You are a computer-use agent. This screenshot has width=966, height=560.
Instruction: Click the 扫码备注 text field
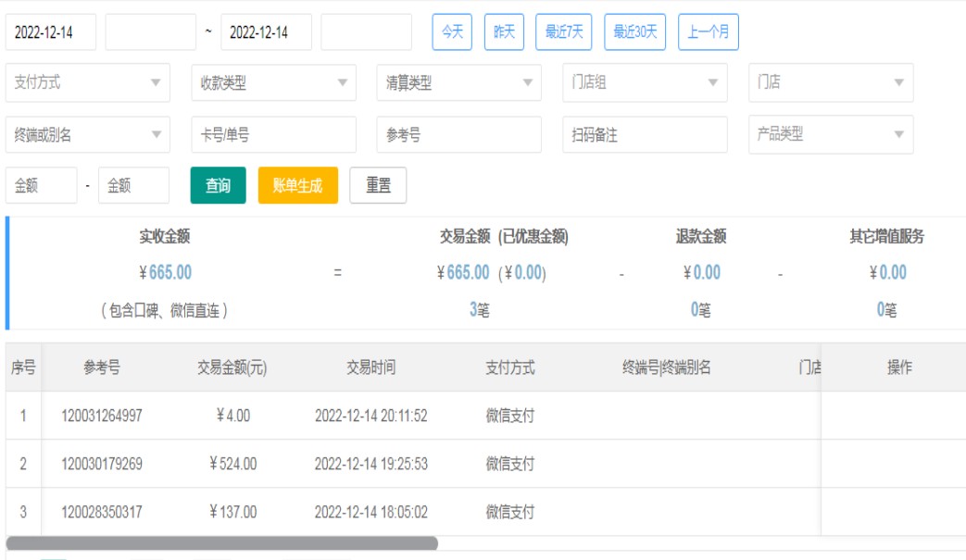[645, 134]
